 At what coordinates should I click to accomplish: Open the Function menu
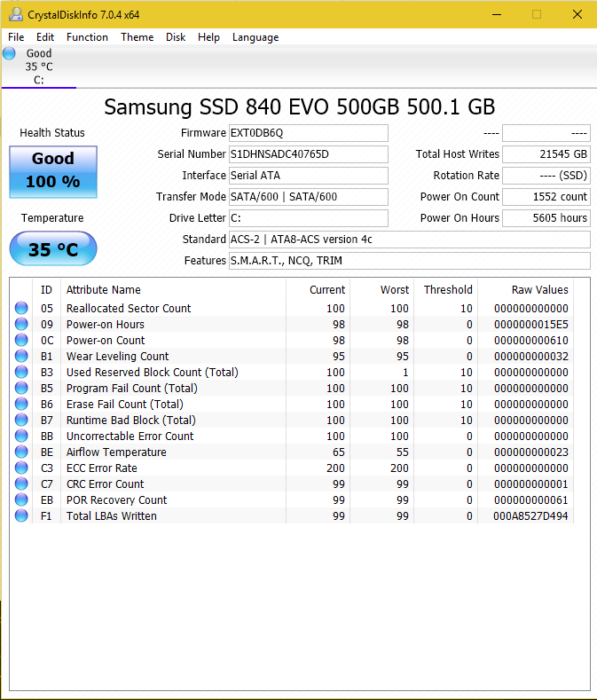click(87, 37)
